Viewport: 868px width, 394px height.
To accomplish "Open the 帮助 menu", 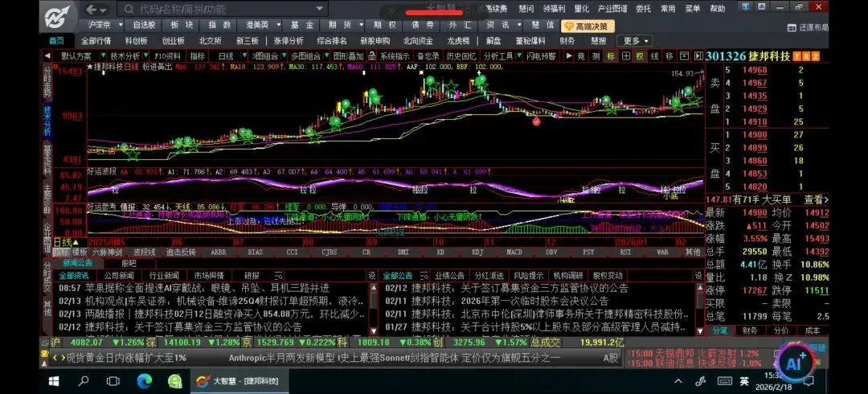I will pos(718,9).
